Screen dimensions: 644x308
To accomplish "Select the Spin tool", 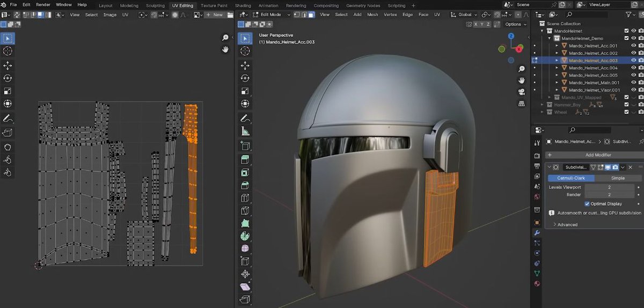I will click(245, 236).
